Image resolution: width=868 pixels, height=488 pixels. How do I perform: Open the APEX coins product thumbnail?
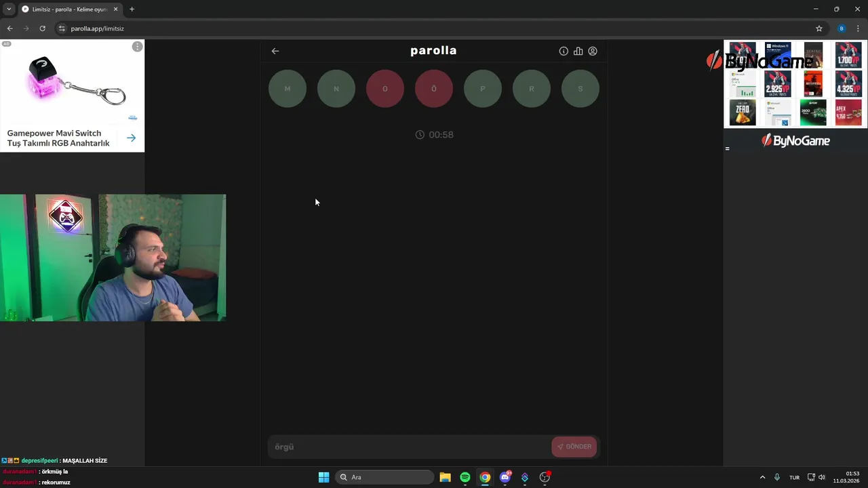tap(848, 113)
